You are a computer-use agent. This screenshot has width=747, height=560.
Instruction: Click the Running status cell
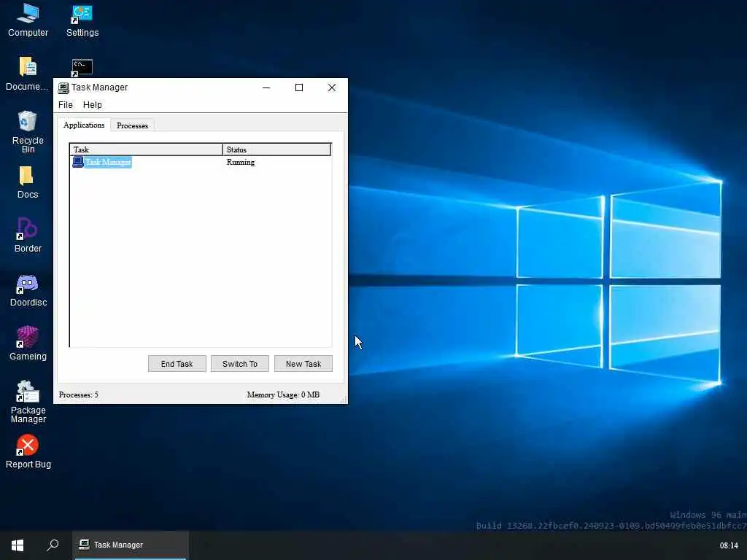[x=241, y=162]
